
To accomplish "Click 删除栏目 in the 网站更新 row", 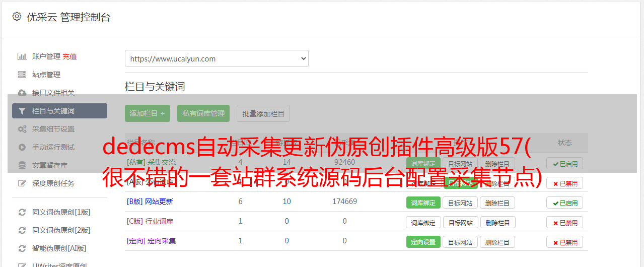I will 497,203.
